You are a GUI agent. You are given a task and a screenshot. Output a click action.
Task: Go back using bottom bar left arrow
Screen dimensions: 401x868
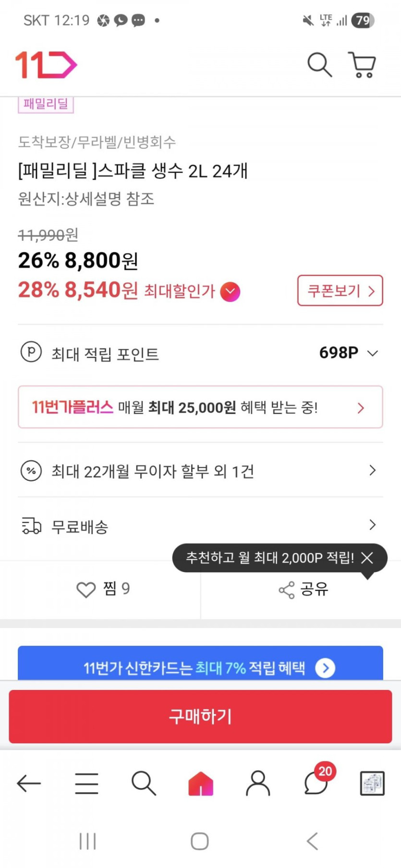click(29, 784)
